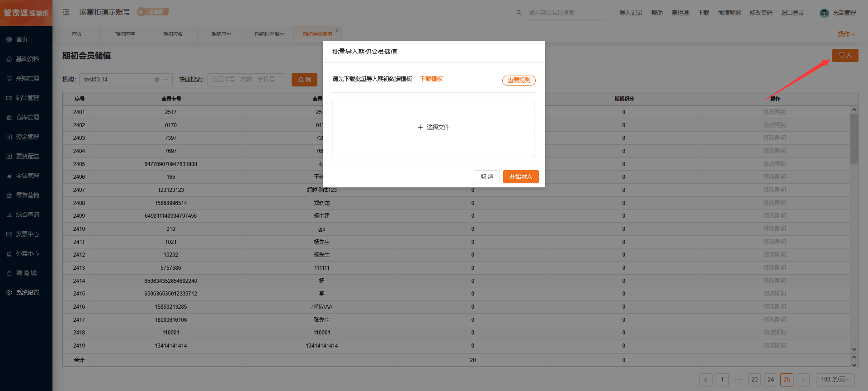
Task: Click the 期初积分 column header
Action: point(624,99)
